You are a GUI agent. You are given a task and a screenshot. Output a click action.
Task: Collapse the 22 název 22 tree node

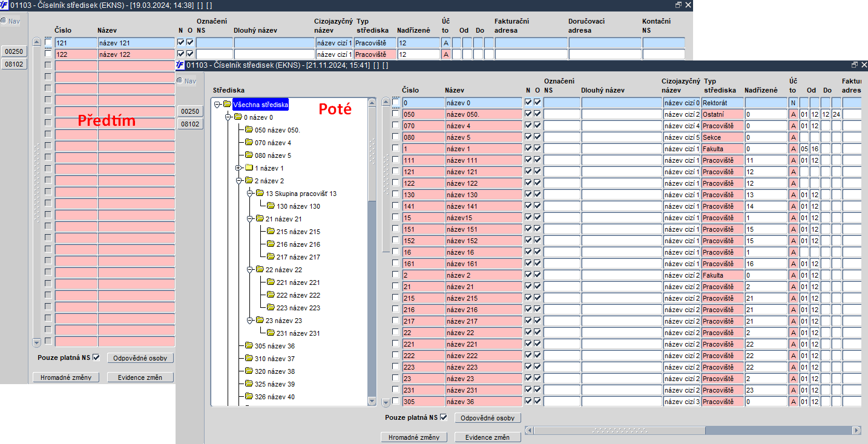coord(249,270)
